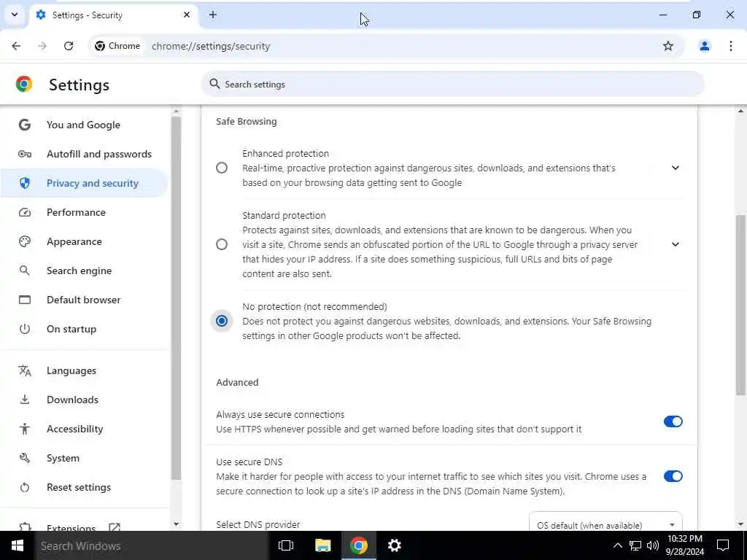Select Enhanced protection radio button
Image resolution: width=747 pixels, height=560 pixels.
222,168
